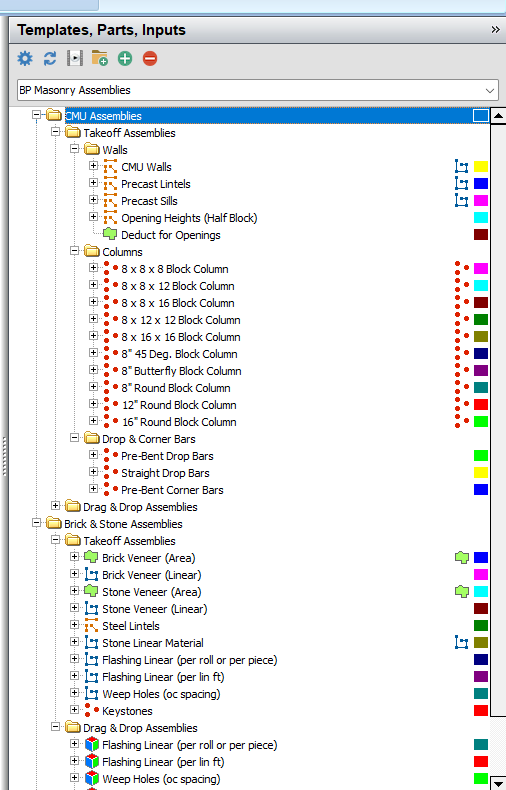Image resolution: width=506 pixels, height=790 pixels.
Task: Click the blue linear type icon at Stone Linear Material row end
Action: click(x=461, y=642)
